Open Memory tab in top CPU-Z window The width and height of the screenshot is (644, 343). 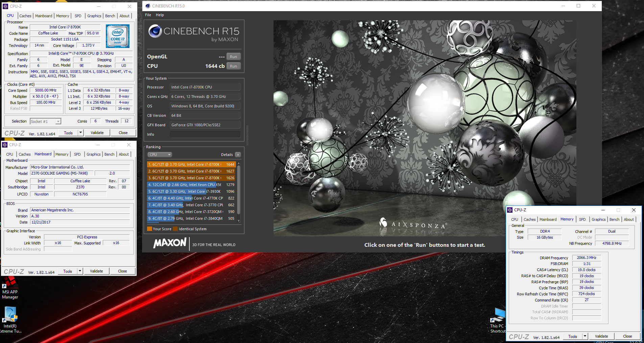(63, 16)
